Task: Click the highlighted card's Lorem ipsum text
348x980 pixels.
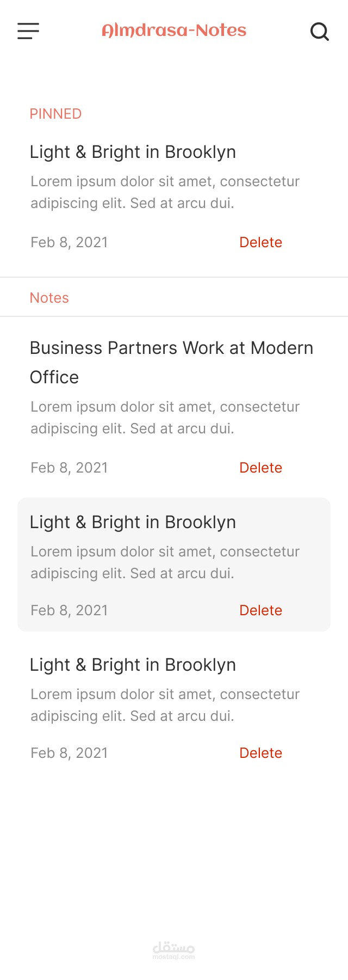Action: pyautogui.click(x=165, y=562)
